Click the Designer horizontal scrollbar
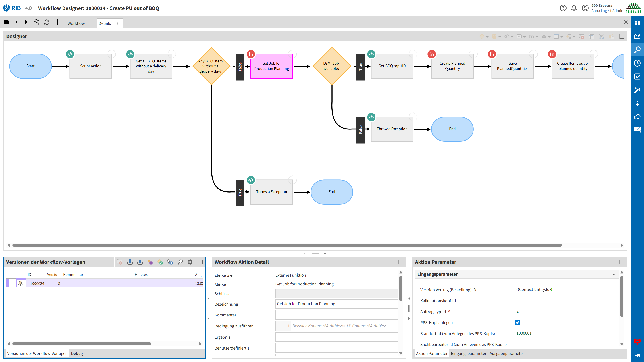This screenshot has width=644, height=362. (x=287, y=245)
